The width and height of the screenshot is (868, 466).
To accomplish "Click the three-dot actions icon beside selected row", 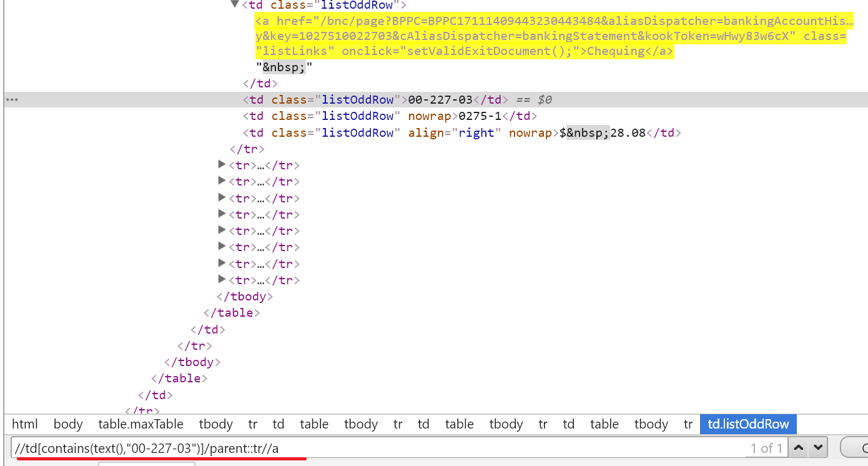I will pyautogui.click(x=12, y=100).
